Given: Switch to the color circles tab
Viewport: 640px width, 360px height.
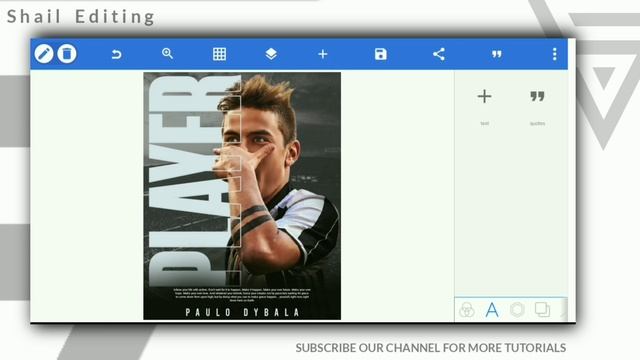Looking at the screenshot, I should pyautogui.click(x=467, y=310).
